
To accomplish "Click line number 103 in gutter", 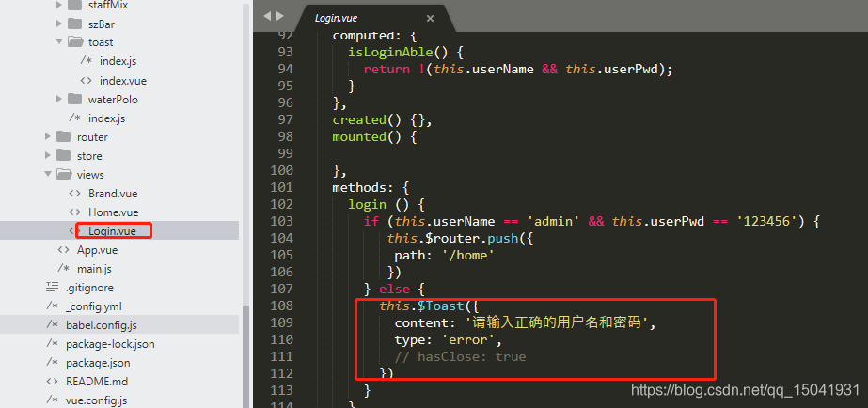I will click(x=281, y=222).
